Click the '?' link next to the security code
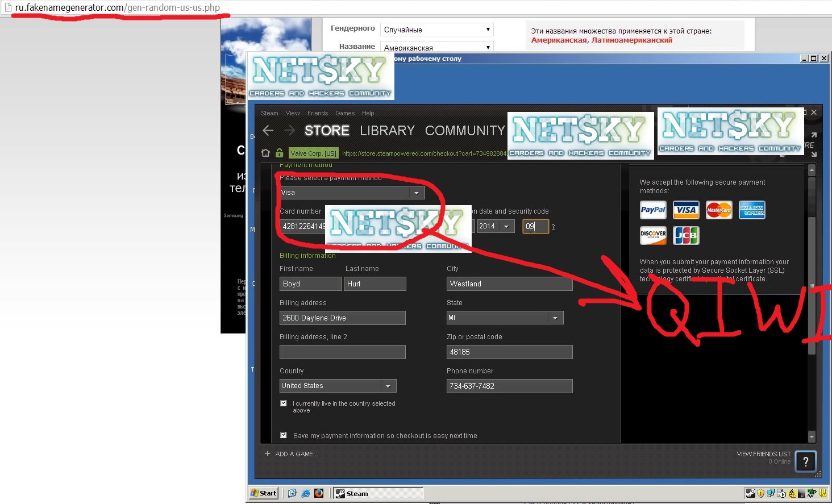This screenshot has height=504, width=832. pyautogui.click(x=553, y=227)
